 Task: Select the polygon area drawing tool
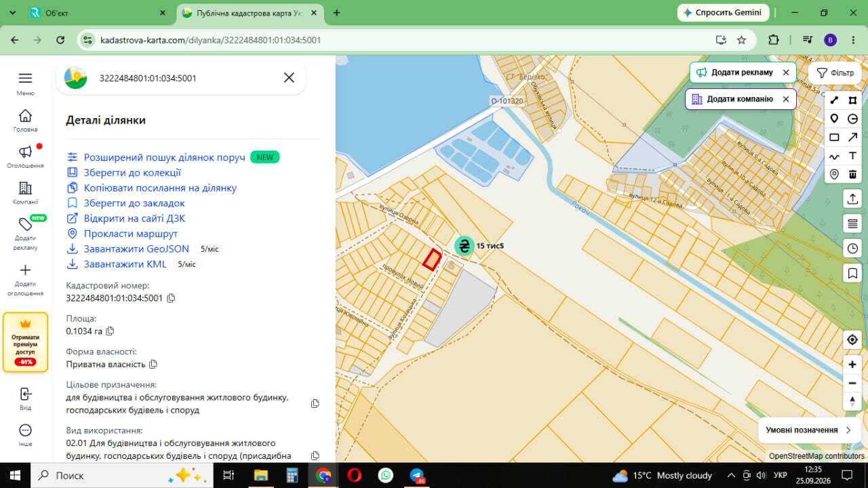pyautogui.click(x=852, y=100)
